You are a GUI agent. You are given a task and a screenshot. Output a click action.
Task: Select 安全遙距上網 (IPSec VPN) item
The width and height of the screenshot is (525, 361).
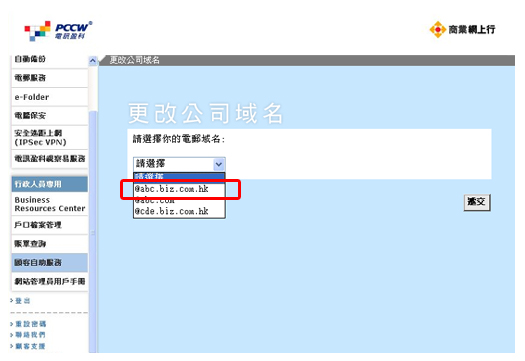point(50,138)
